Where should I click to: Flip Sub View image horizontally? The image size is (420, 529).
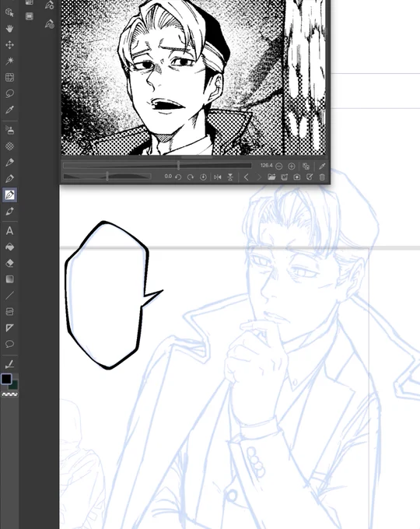[218, 177]
